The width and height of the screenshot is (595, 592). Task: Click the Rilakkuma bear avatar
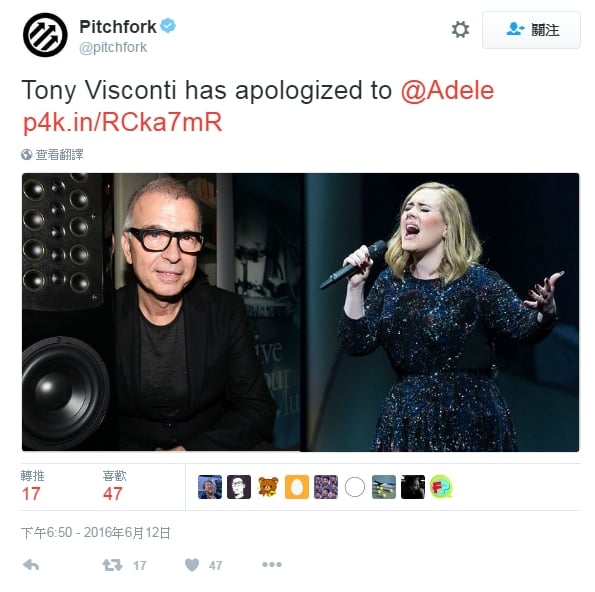coord(268,487)
